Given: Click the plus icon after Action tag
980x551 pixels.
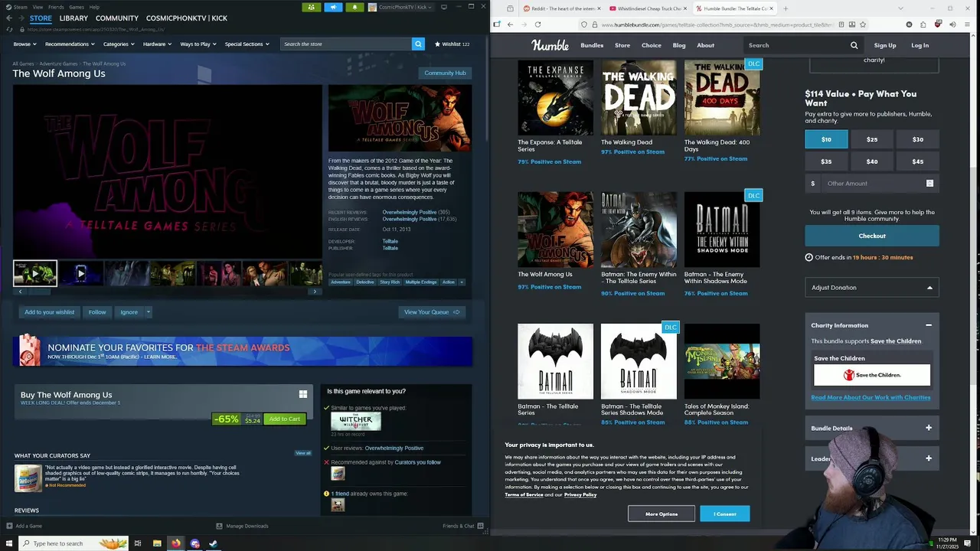Looking at the screenshot, I should (x=461, y=282).
